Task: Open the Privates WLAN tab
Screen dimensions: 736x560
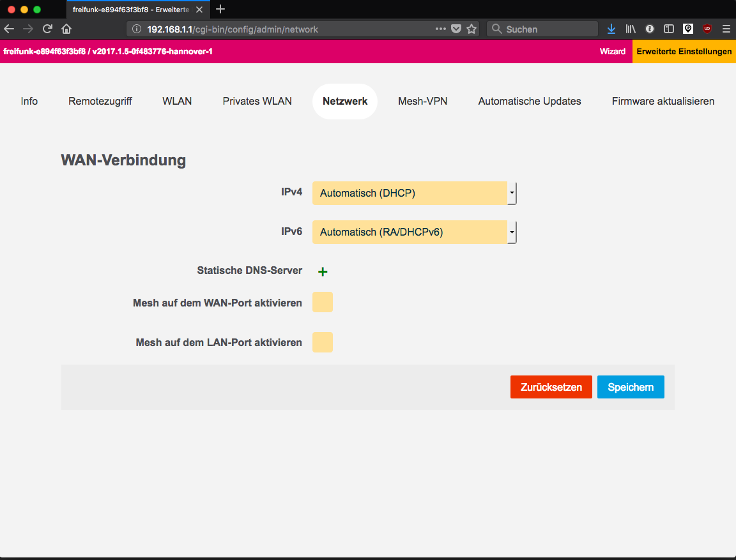Action: (x=257, y=101)
